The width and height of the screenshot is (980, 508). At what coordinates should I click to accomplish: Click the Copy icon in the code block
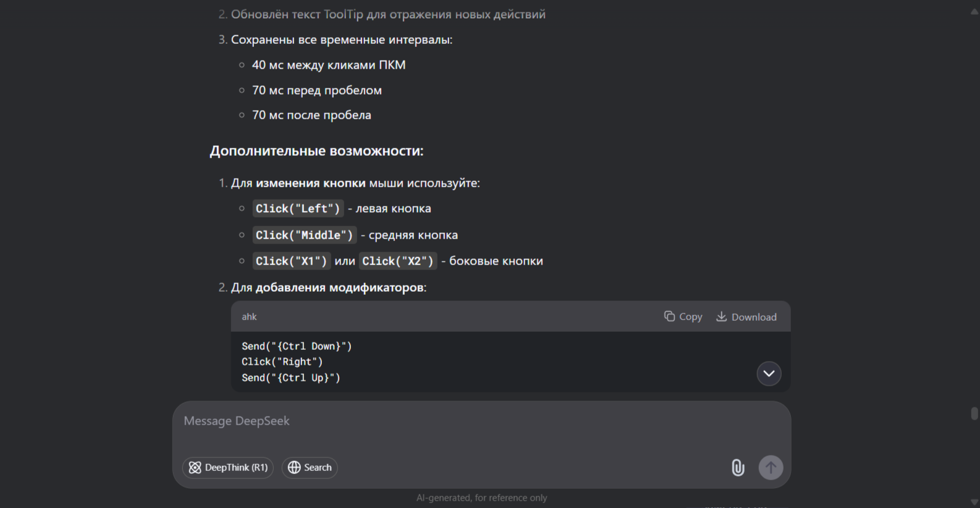pos(669,316)
